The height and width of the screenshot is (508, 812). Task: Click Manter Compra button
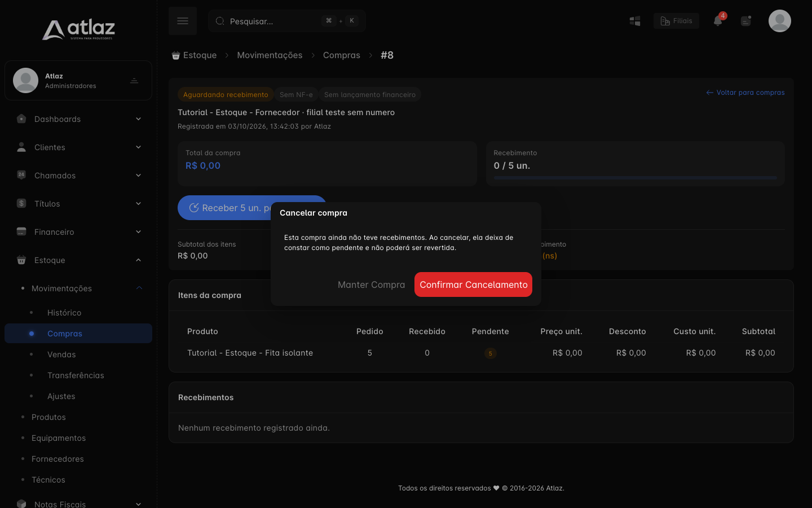point(372,284)
